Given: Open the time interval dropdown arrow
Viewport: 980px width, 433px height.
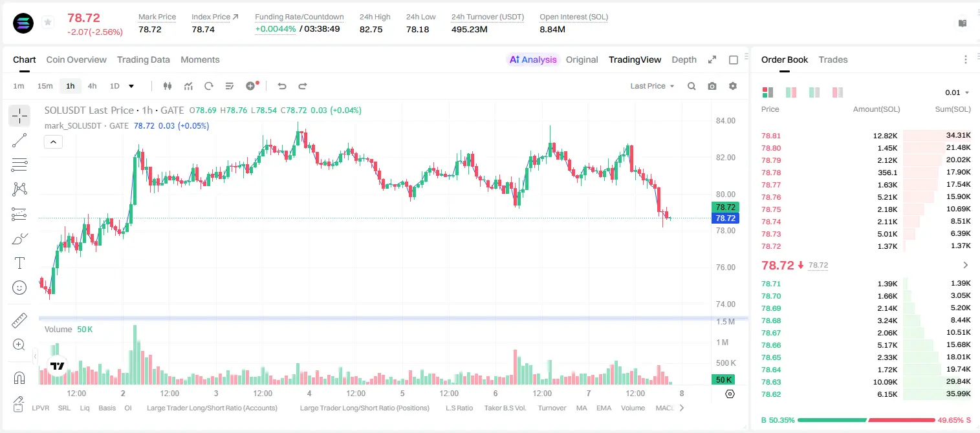Looking at the screenshot, I should pyautogui.click(x=131, y=86).
